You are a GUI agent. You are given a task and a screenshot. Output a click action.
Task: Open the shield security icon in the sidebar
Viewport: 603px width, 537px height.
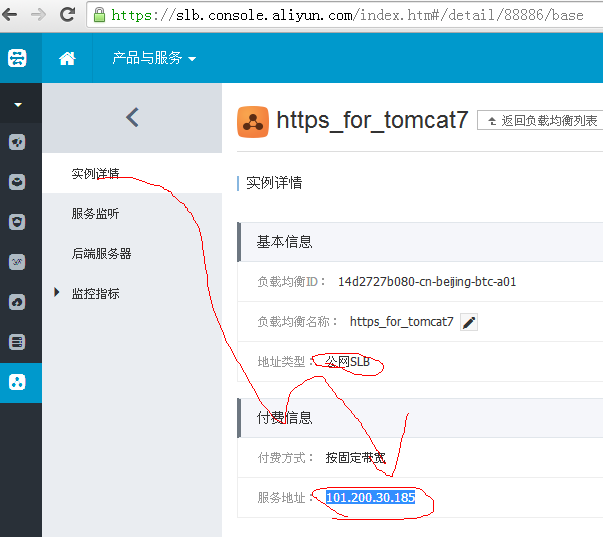click(17, 222)
